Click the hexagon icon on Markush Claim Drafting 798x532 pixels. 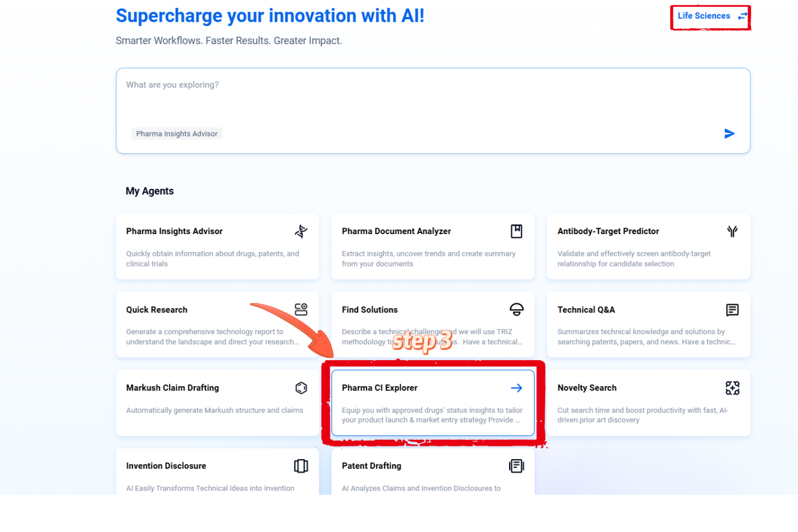tap(301, 388)
